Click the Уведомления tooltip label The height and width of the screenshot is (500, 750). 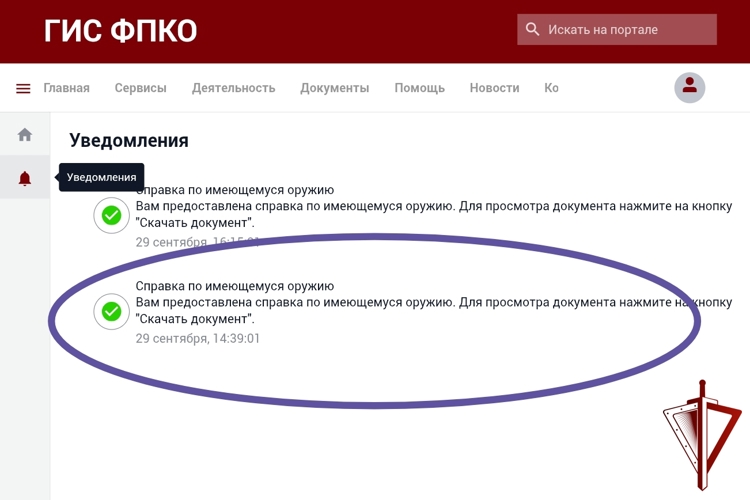click(101, 177)
